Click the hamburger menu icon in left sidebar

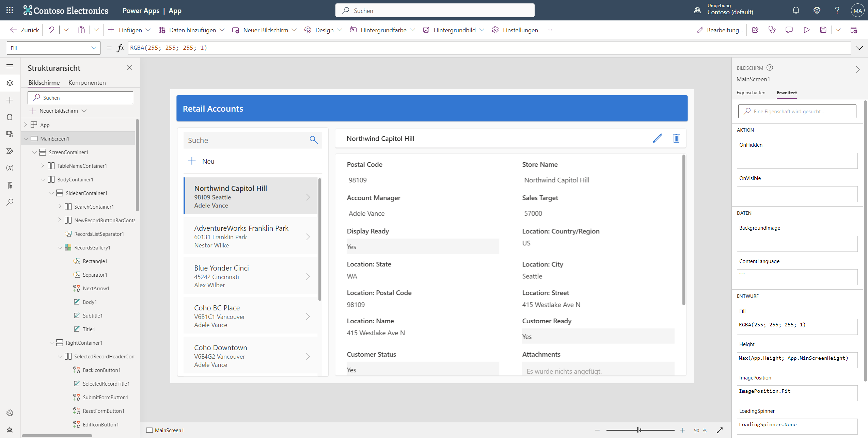point(10,66)
